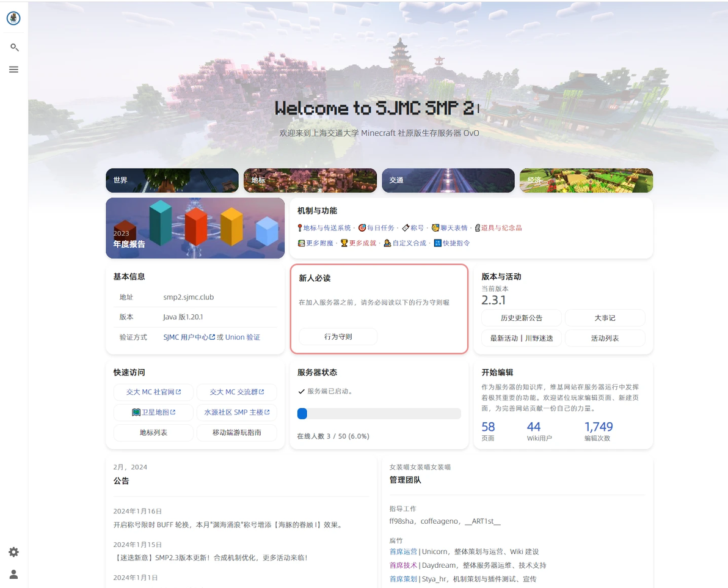
Task: Open the 首席运营 link
Action: [403, 552]
